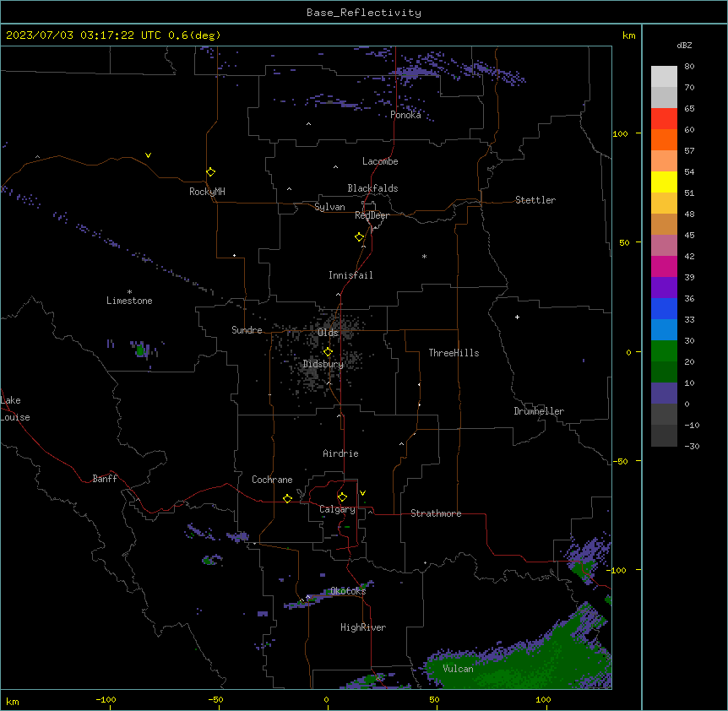Click the Okotoks town label
Viewport: 728px width, 711px height.
348,591
